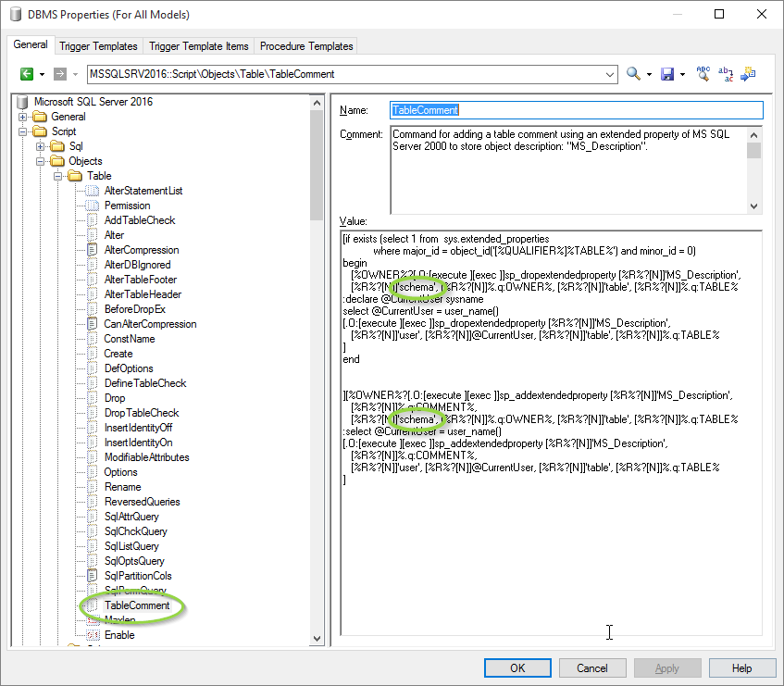Expand the Sql folder node

tap(40, 146)
